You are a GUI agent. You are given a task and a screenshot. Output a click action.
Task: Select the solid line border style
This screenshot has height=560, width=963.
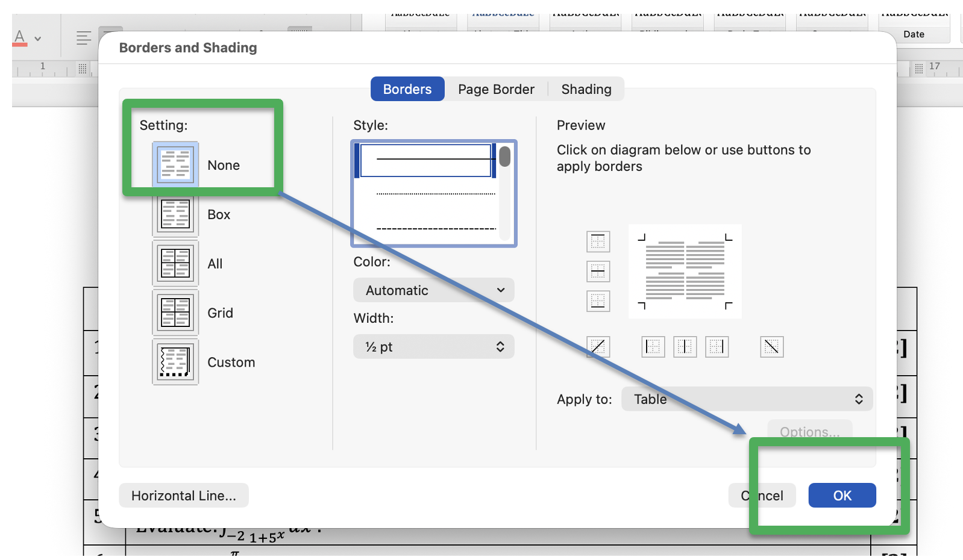point(425,160)
